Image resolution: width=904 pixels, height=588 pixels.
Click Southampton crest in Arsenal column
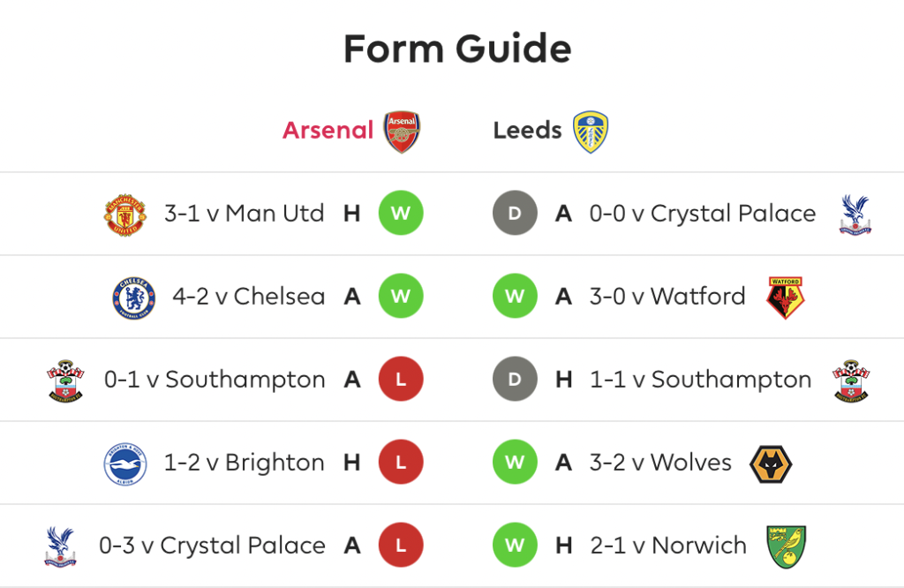pos(65,381)
